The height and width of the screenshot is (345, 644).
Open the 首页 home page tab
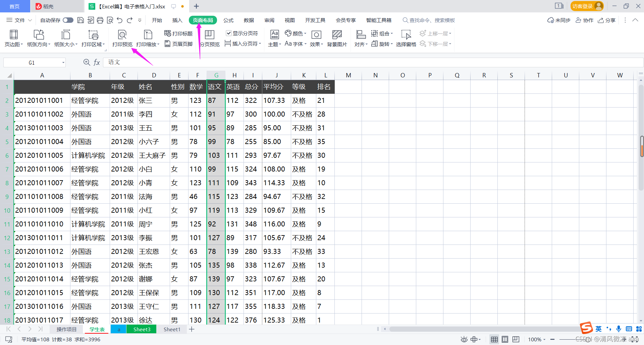[x=15, y=6]
